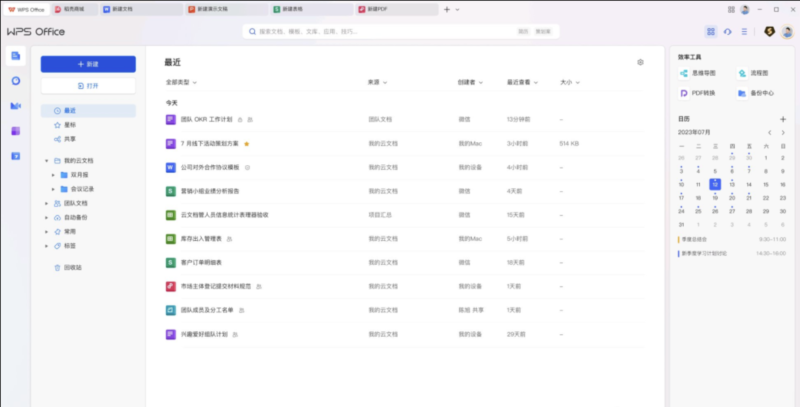
Task: Click the small avatar in the title bar
Action: click(745, 9)
